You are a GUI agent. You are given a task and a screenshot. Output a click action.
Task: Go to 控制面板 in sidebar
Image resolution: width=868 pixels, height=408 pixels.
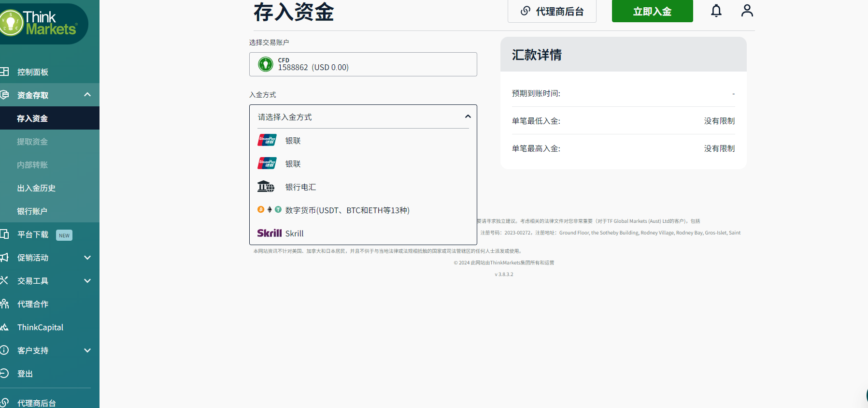(x=33, y=72)
